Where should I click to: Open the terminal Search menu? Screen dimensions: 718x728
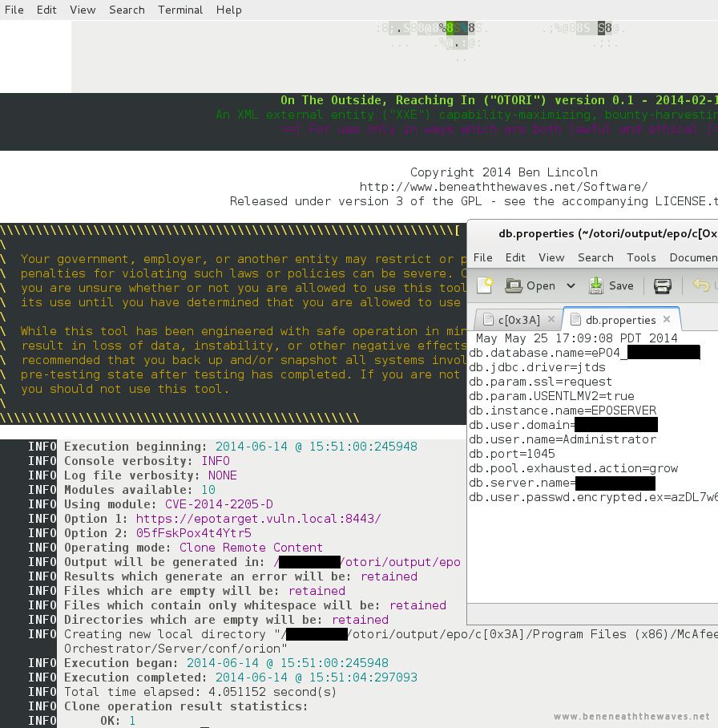pos(127,10)
